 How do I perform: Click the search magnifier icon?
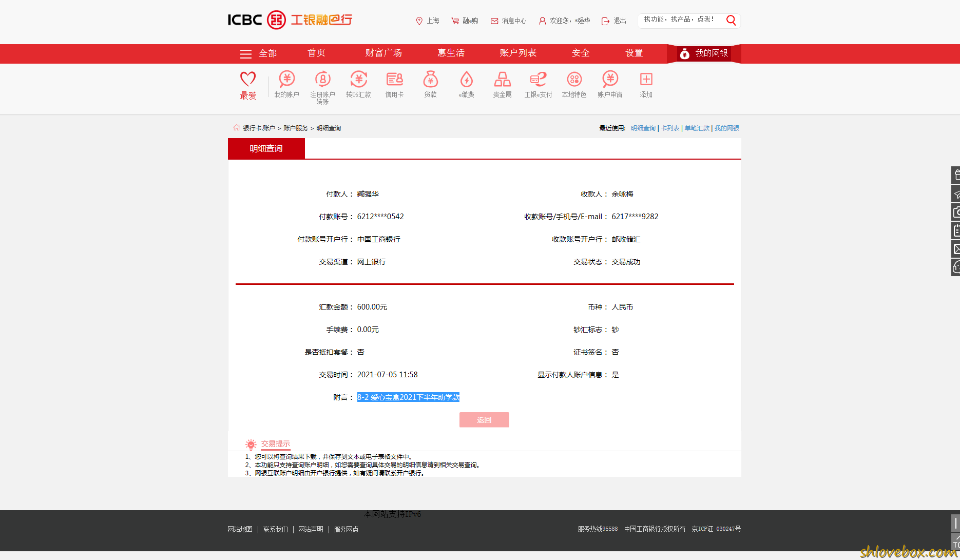pyautogui.click(x=731, y=20)
